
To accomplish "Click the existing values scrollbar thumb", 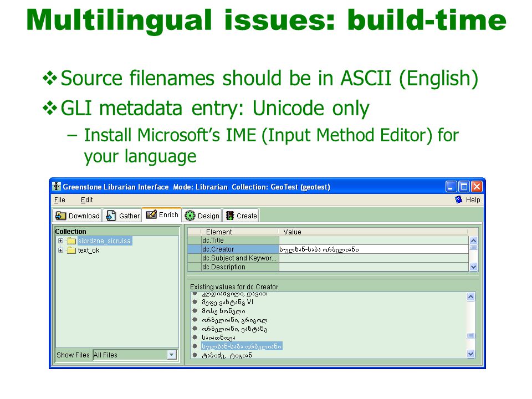I will (x=470, y=336).
